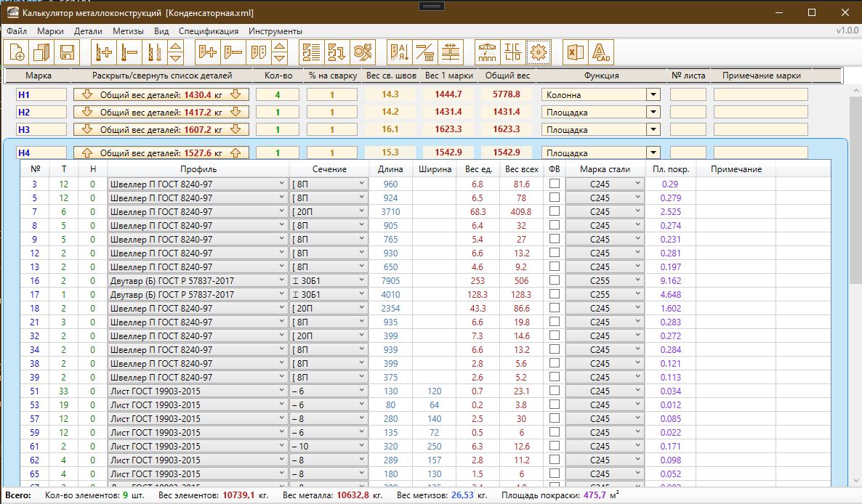Tick the ФВ checkbox for detail 7
The image size is (862, 504).
pyautogui.click(x=554, y=211)
